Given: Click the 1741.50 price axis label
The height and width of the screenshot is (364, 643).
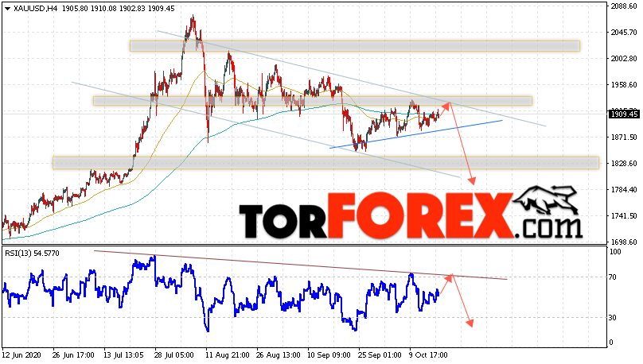Looking at the screenshot, I should tap(624, 216).
